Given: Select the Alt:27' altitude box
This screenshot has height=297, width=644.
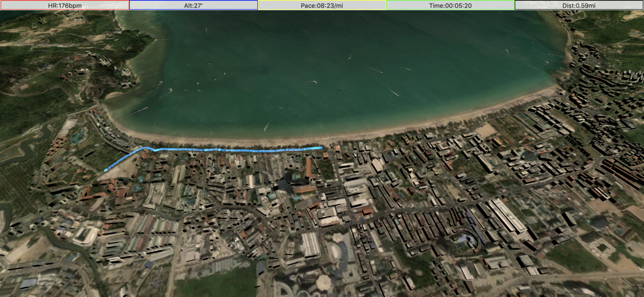Looking at the screenshot, I should 194,5.
